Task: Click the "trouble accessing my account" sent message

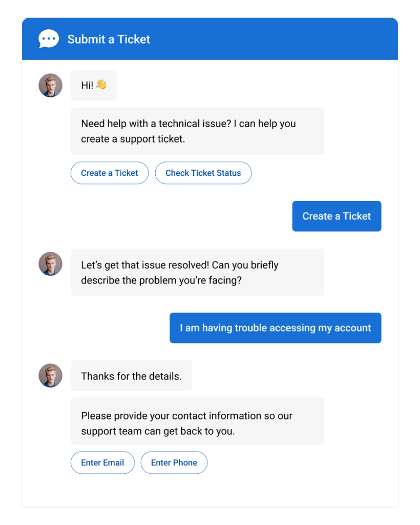Action: point(275,328)
